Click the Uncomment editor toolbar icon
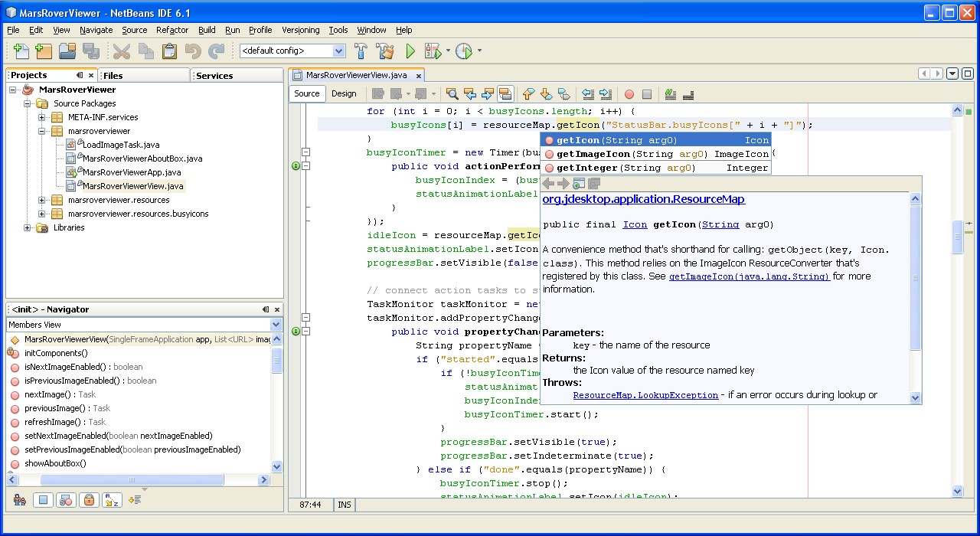The image size is (980, 536). [688, 94]
